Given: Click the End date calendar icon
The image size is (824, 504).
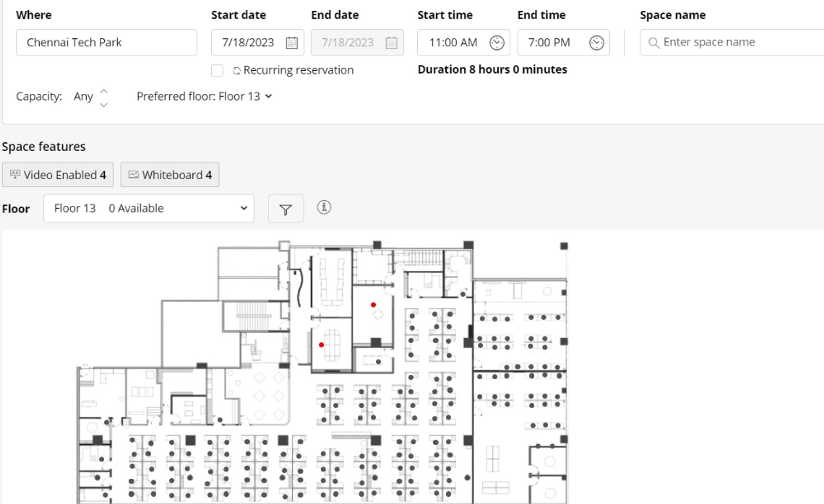Looking at the screenshot, I should pyautogui.click(x=391, y=42).
